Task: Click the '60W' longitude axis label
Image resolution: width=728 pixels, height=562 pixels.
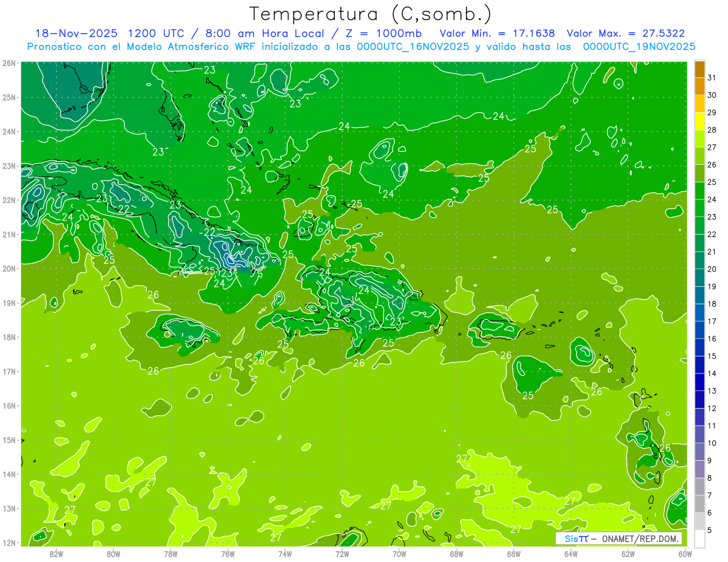Action: pos(686,554)
